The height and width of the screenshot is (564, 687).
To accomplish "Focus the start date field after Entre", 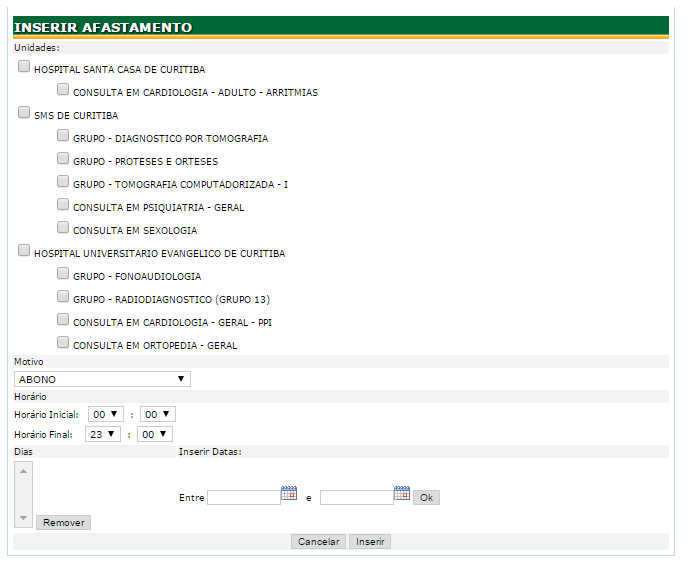I will pos(243,497).
